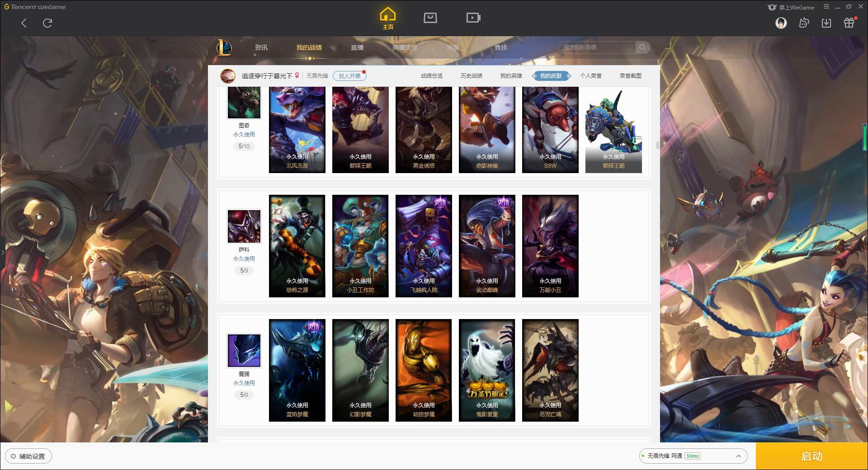
Task: Open the 恐怖之源 skin card
Action: pos(297,246)
